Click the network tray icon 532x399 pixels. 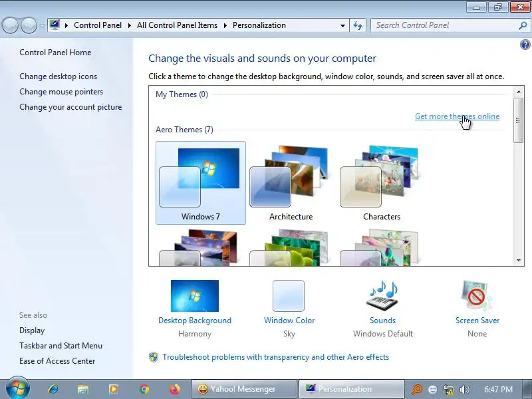click(448, 389)
